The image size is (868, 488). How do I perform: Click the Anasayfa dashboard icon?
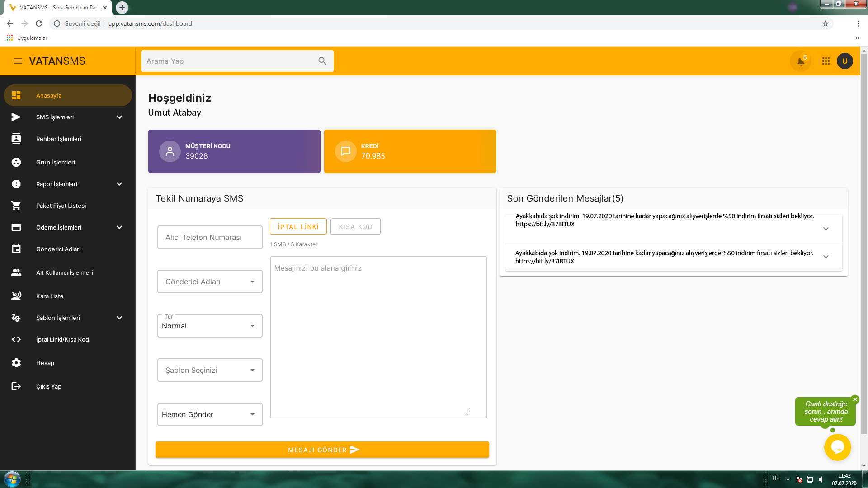pyautogui.click(x=16, y=95)
